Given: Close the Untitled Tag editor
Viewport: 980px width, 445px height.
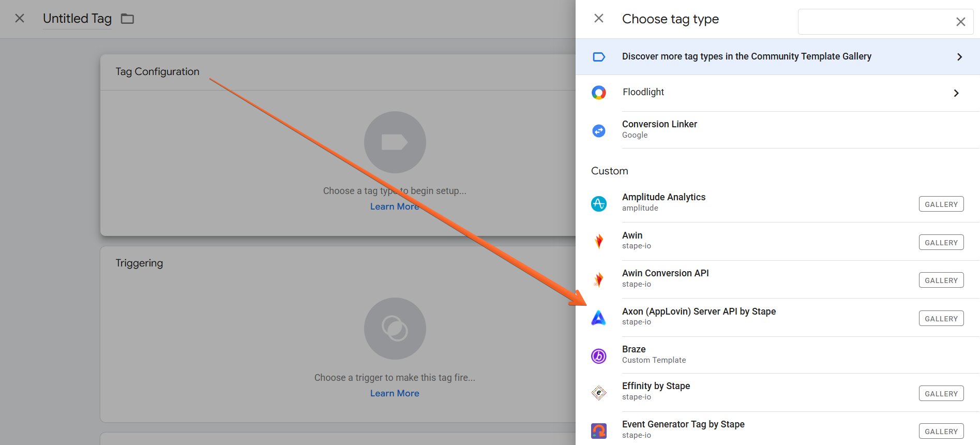Looking at the screenshot, I should pos(20,19).
